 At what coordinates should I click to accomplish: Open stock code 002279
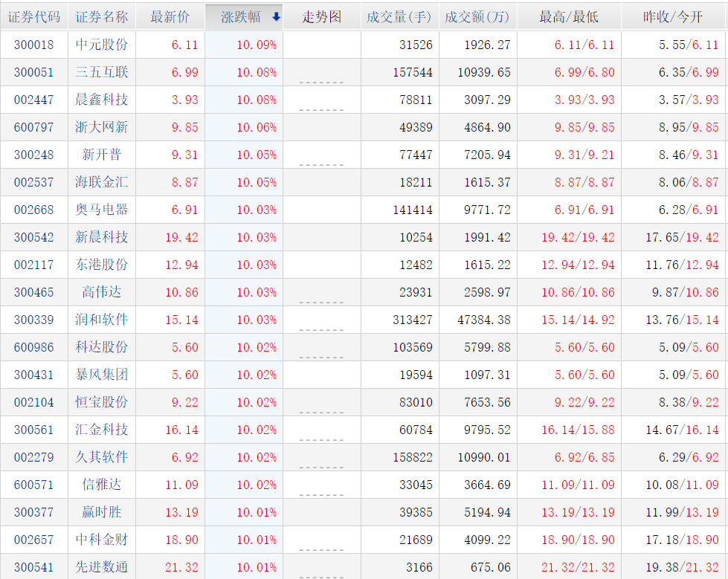click(34, 457)
